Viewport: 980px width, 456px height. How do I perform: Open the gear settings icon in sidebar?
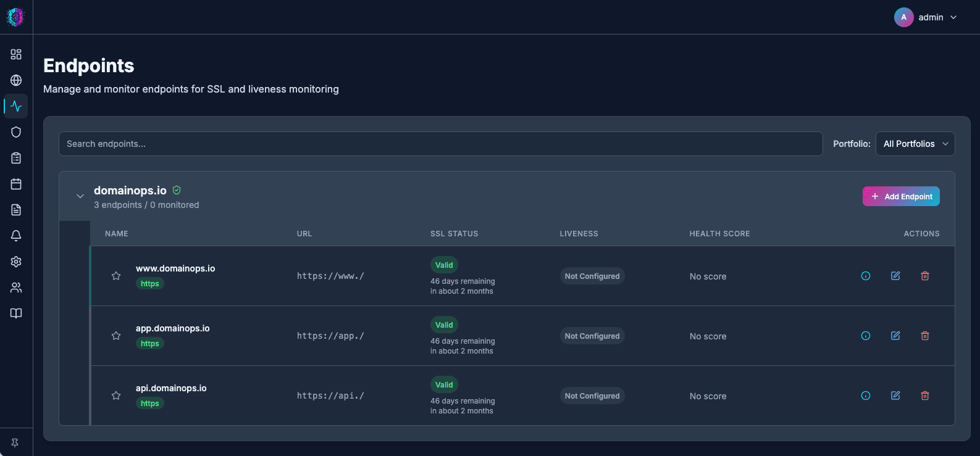coord(16,262)
